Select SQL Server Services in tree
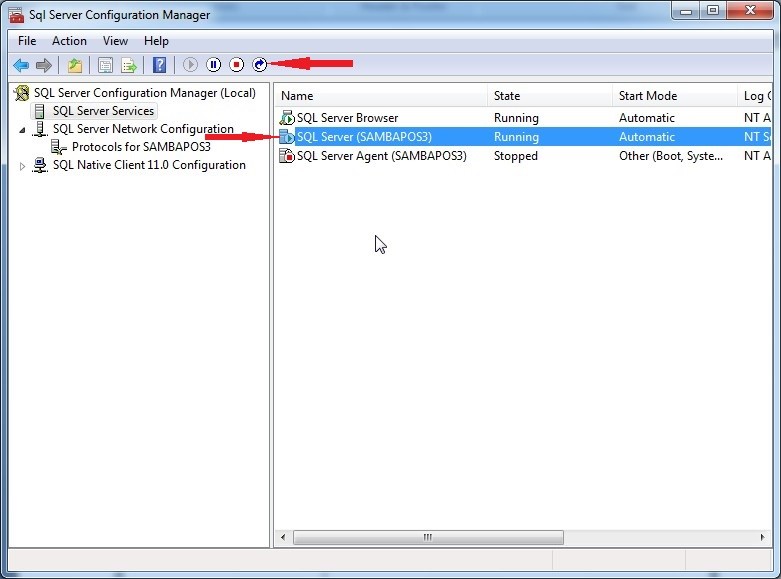Image resolution: width=781 pixels, height=579 pixels. click(103, 111)
